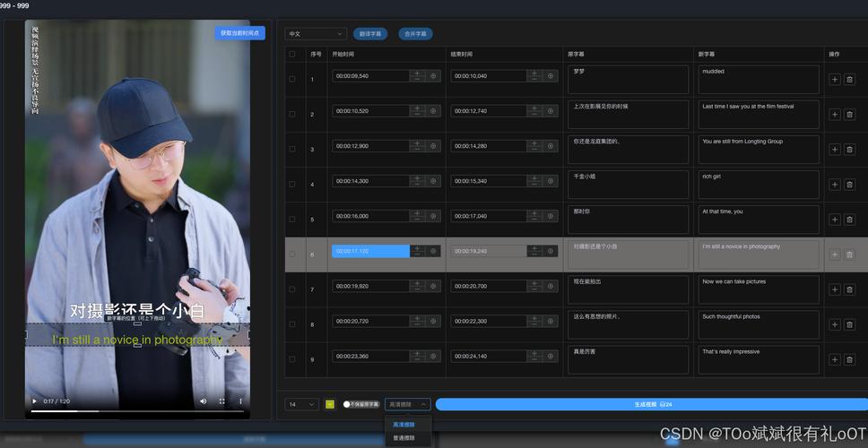868x448 pixels.
Task: Click the 翻译字幕 button
Action: [370, 34]
